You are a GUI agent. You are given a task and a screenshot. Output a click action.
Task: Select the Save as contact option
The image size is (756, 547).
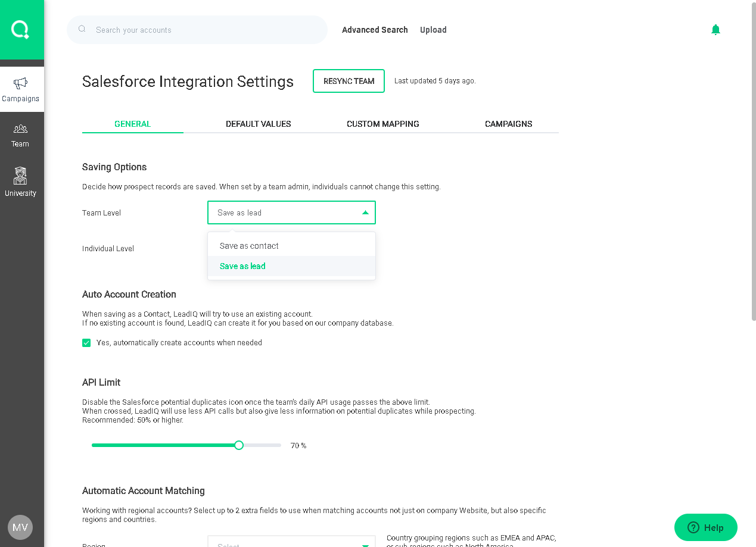pyautogui.click(x=249, y=246)
